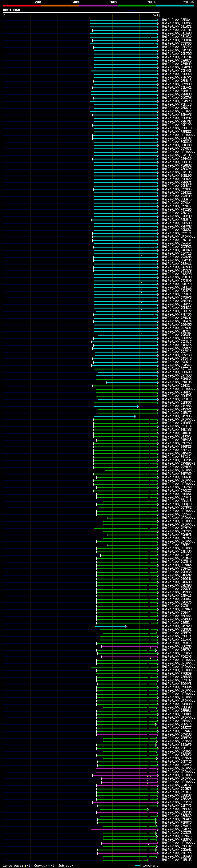Open hit UniRef100_Q41698
The height and width of the screenshot is (868, 197).
pos(177,33)
